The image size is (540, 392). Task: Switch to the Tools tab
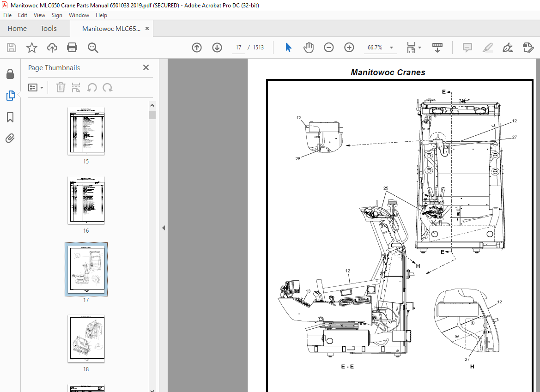49,29
